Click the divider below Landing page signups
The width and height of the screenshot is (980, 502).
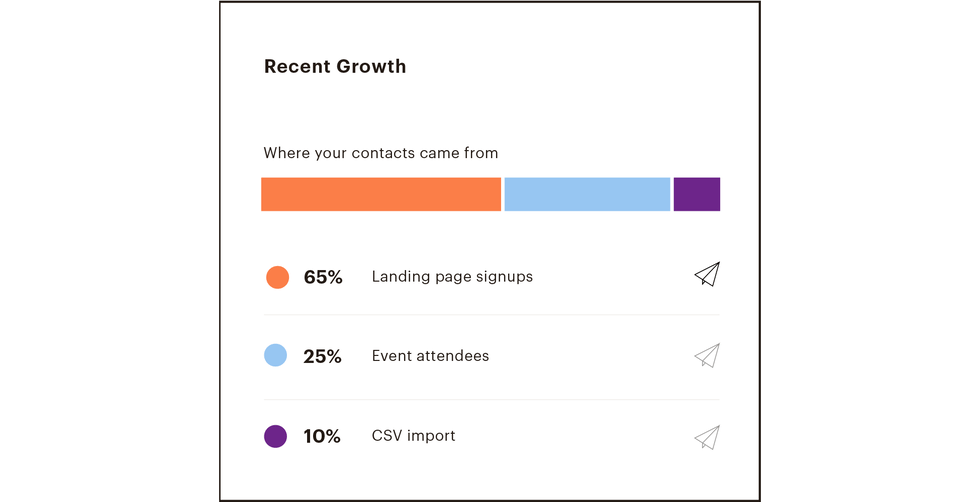tap(490, 315)
